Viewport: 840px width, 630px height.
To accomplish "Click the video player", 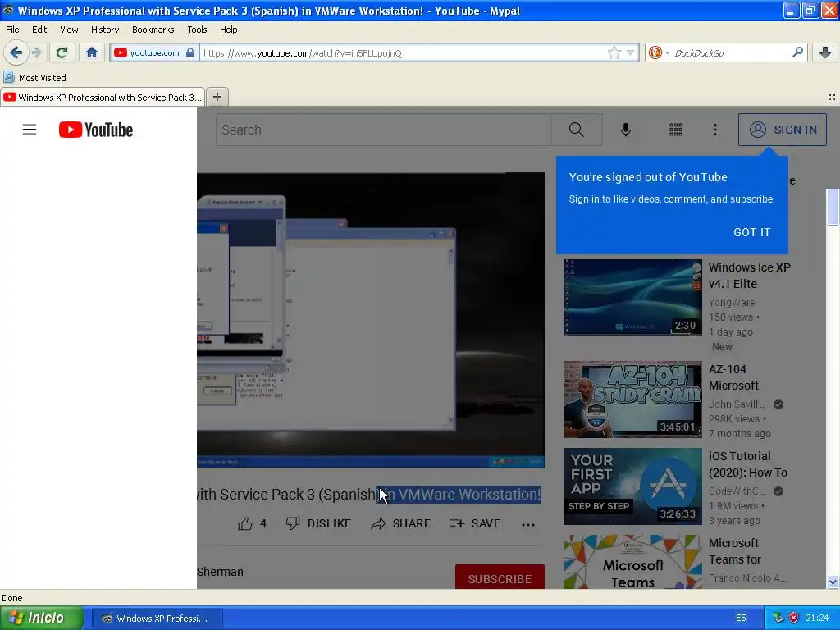I will [371, 320].
